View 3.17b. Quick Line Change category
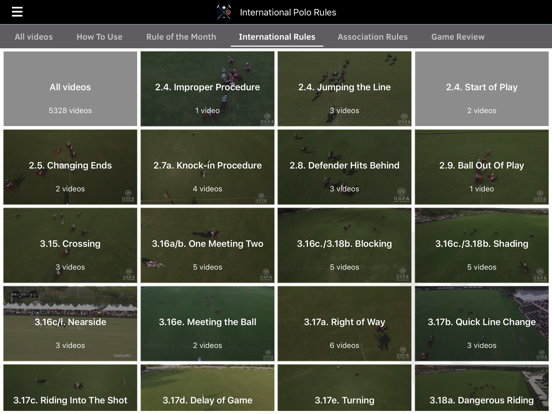The width and height of the screenshot is (552, 414). click(482, 324)
